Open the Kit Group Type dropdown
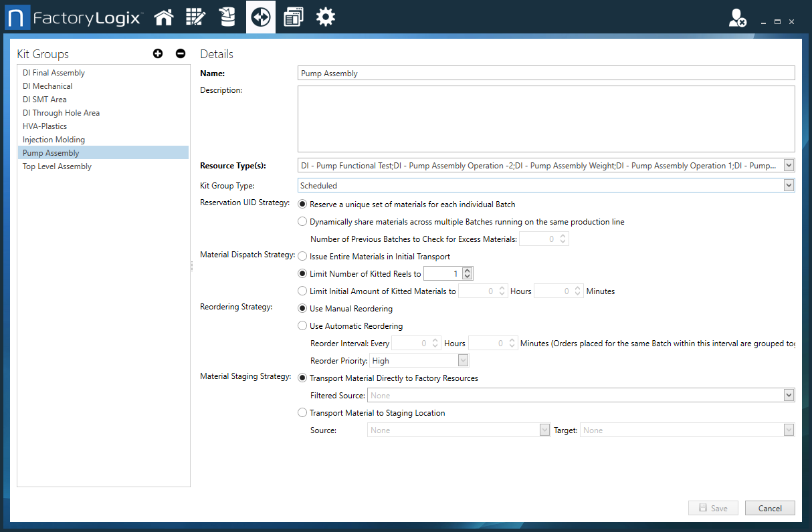 click(789, 186)
